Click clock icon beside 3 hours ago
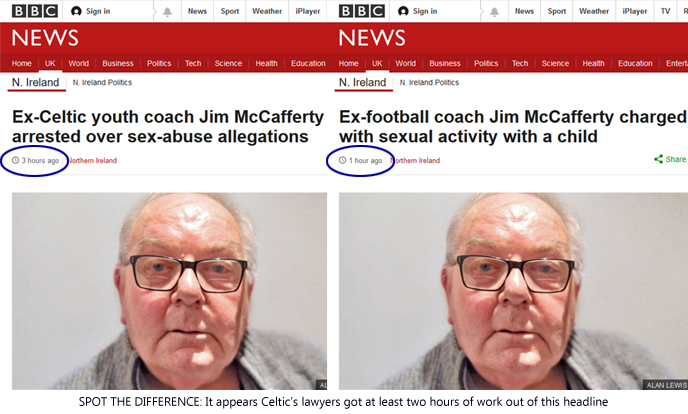 coord(15,160)
